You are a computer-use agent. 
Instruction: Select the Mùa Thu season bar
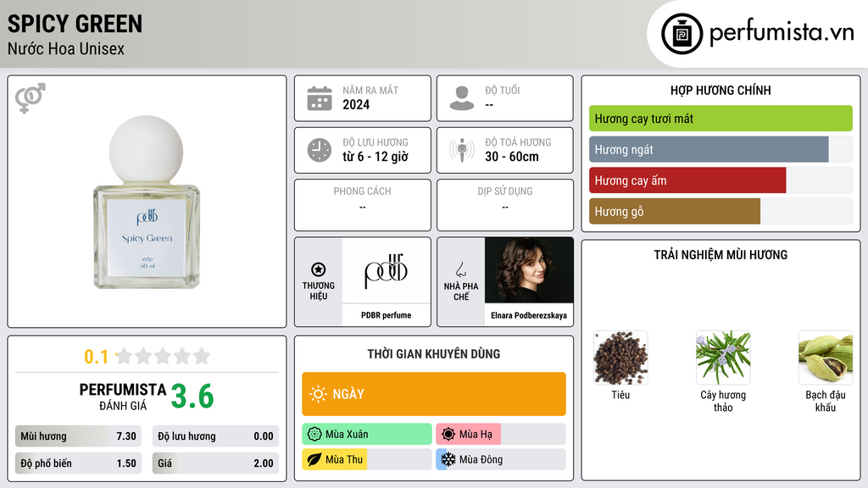coord(367,460)
